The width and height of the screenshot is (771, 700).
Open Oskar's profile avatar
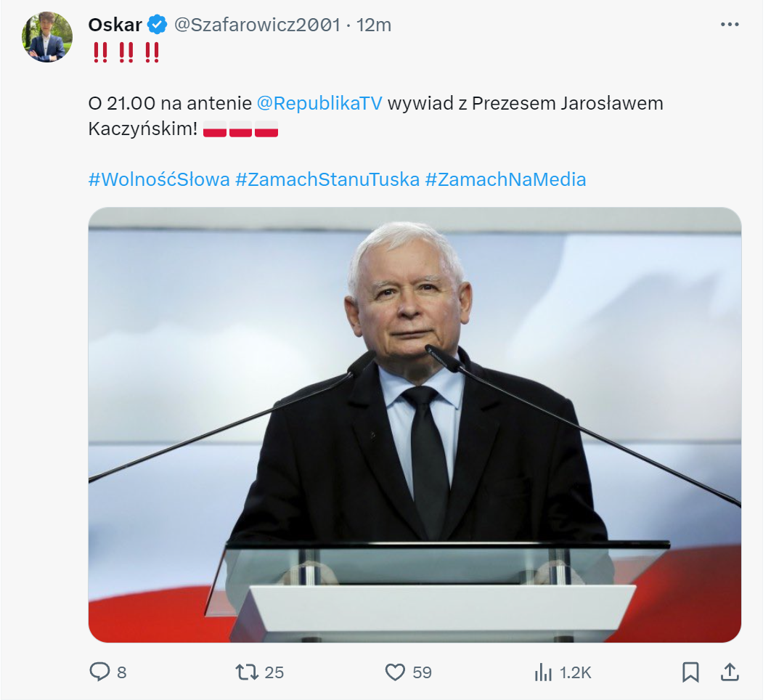click(47, 37)
